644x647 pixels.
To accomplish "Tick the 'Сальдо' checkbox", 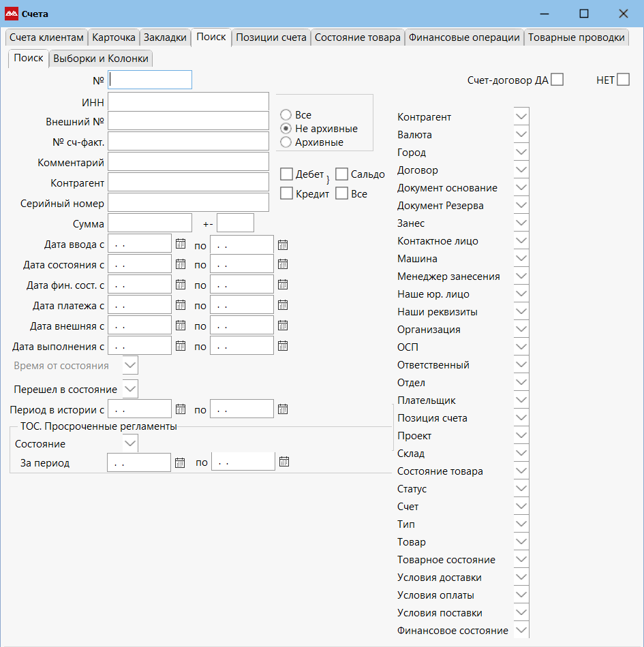I will pyautogui.click(x=342, y=174).
